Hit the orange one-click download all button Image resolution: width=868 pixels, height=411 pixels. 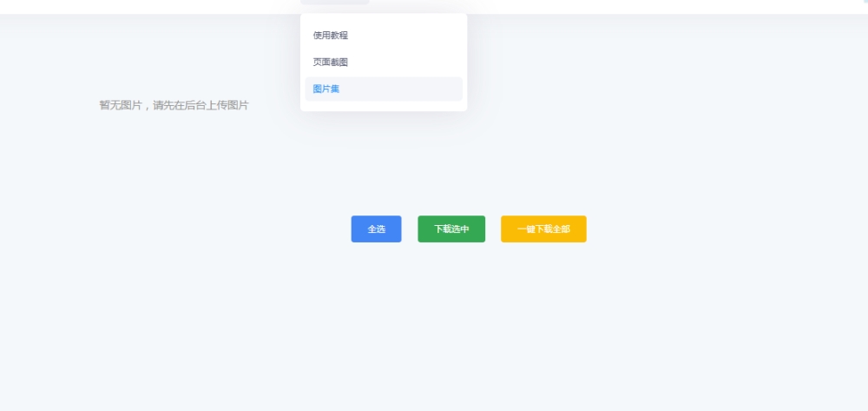coord(543,229)
